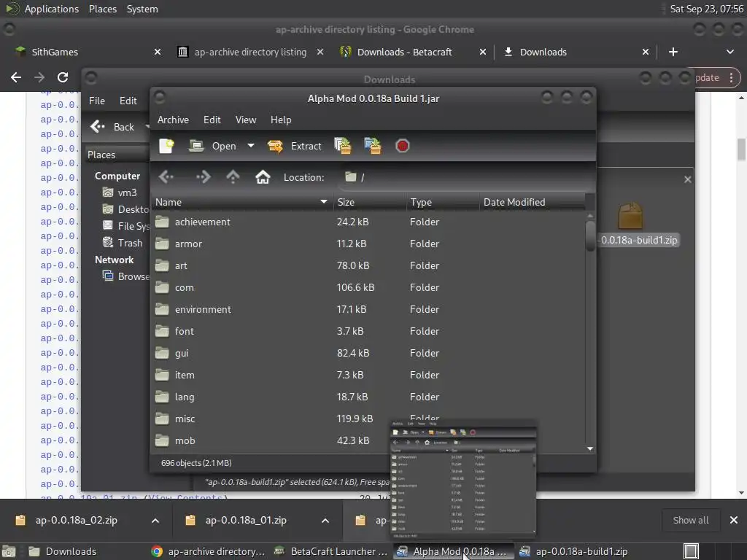
Task: Click Back in Downloads file manager
Action: tap(113, 127)
